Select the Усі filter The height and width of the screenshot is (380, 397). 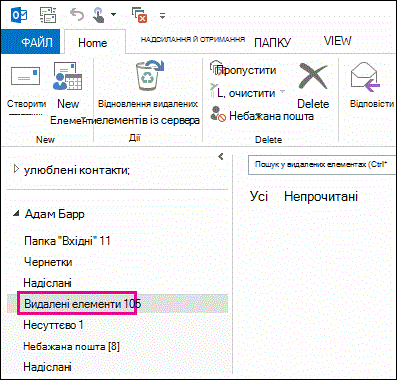point(259,196)
